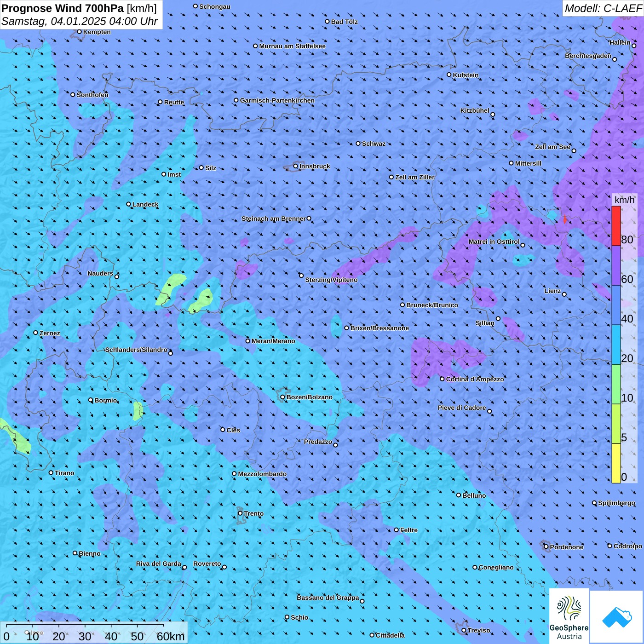644x644 pixels.
Task: Click the 'Brixen/Bressanone' label
Action: [379, 328]
